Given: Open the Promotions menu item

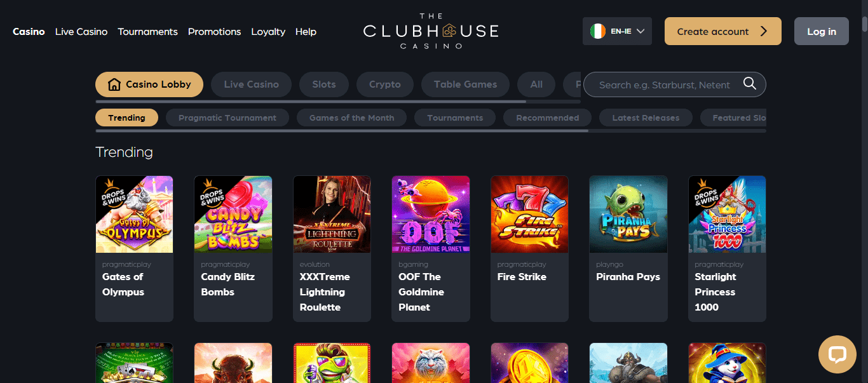Looking at the screenshot, I should (214, 31).
